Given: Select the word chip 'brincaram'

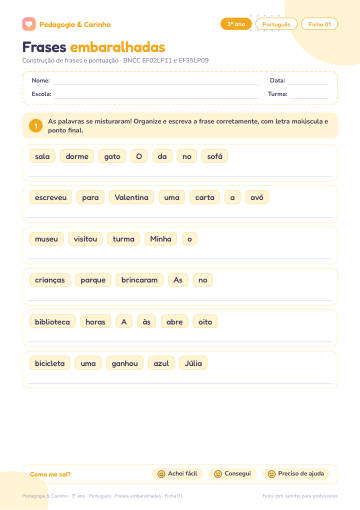Looking at the screenshot, I should [139, 280].
